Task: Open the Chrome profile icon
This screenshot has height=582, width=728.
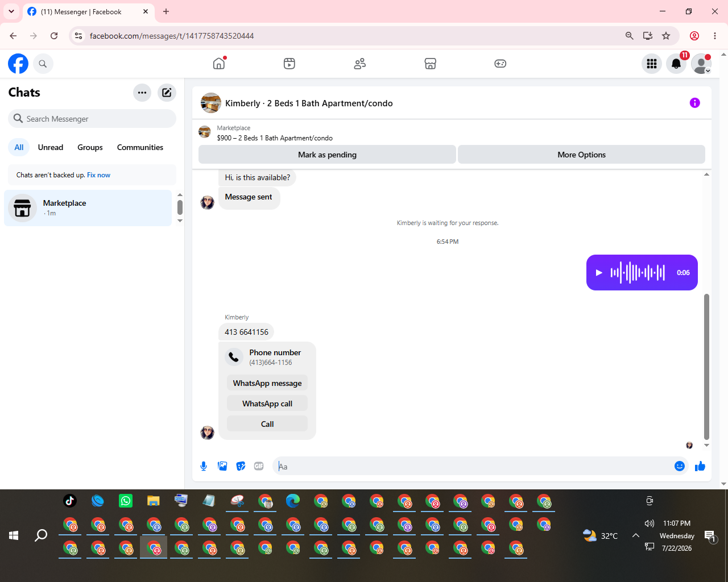Action: pyautogui.click(x=694, y=36)
